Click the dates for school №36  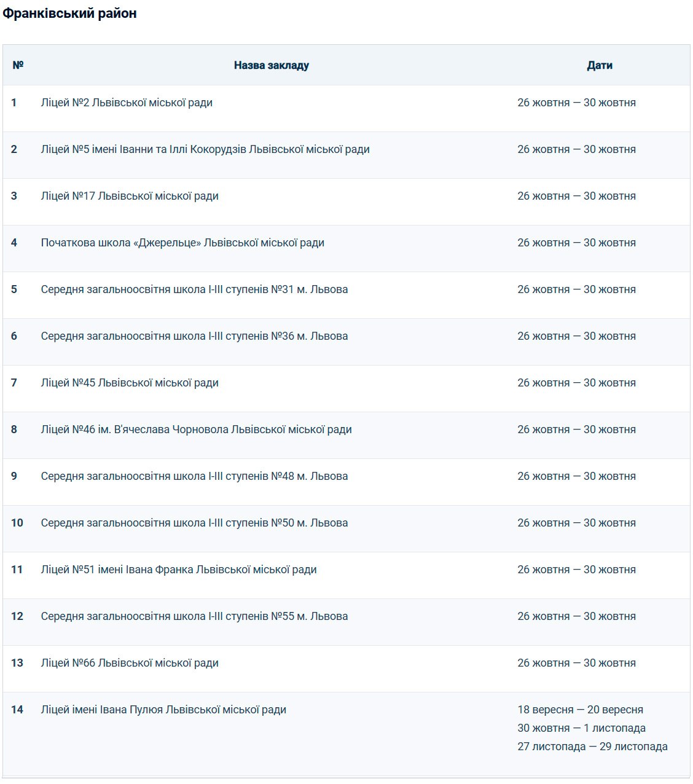[576, 336]
